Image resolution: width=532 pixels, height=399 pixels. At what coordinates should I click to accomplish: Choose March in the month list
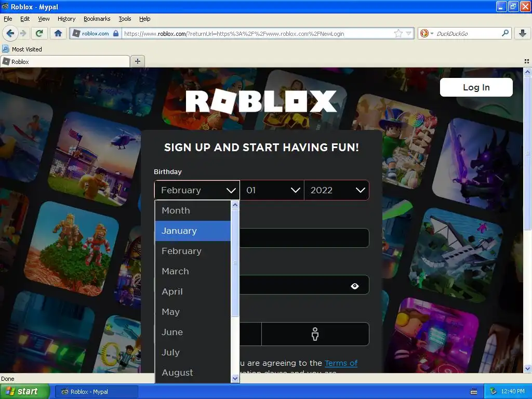click(193, 271)
